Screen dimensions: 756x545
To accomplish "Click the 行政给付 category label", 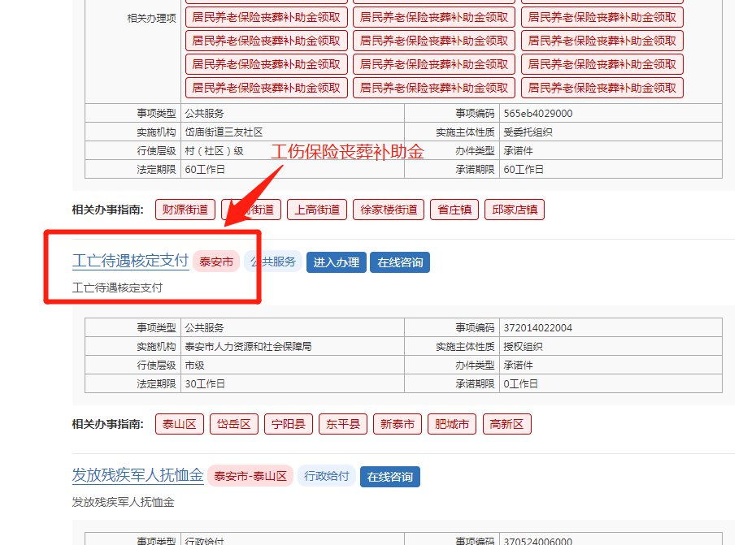I will point(325,476).
